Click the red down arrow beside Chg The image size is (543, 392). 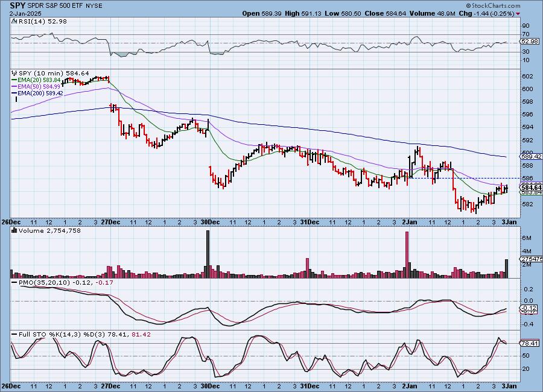[x=518, y=14]
